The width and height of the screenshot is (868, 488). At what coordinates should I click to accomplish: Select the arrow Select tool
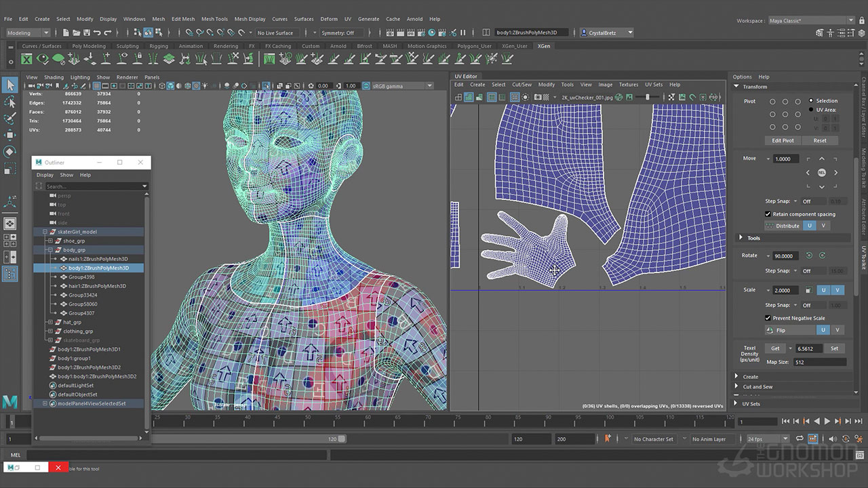pyautogui.click(x=10, y=85)
